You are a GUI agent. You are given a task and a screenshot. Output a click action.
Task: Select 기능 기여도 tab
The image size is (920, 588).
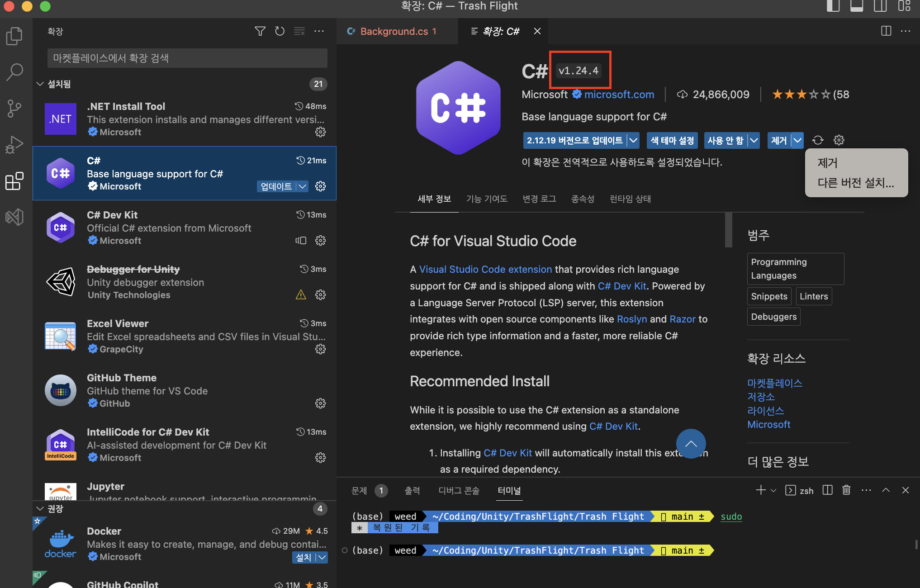click(x=487, y=199)
